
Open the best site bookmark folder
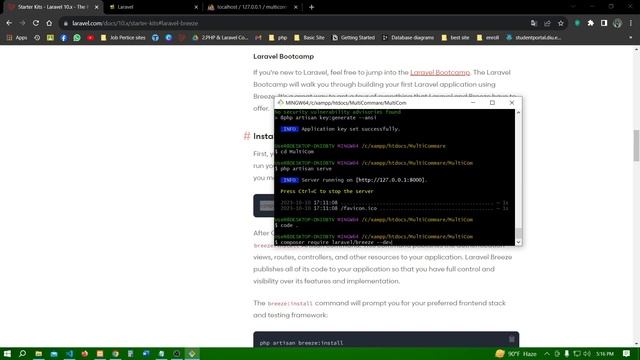coord(455,38)
